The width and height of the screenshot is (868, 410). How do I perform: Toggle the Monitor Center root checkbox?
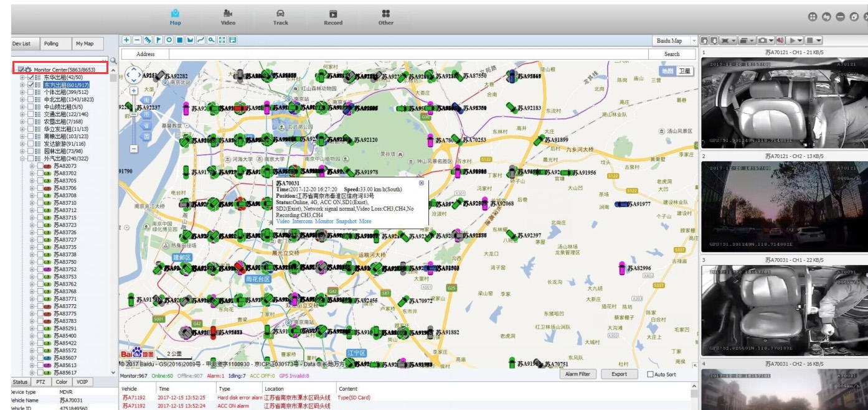21,70
